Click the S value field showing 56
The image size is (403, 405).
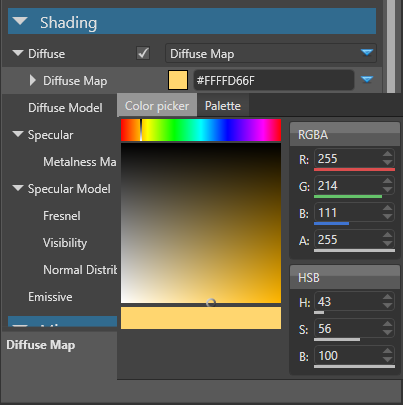click(x=348, y=329)
